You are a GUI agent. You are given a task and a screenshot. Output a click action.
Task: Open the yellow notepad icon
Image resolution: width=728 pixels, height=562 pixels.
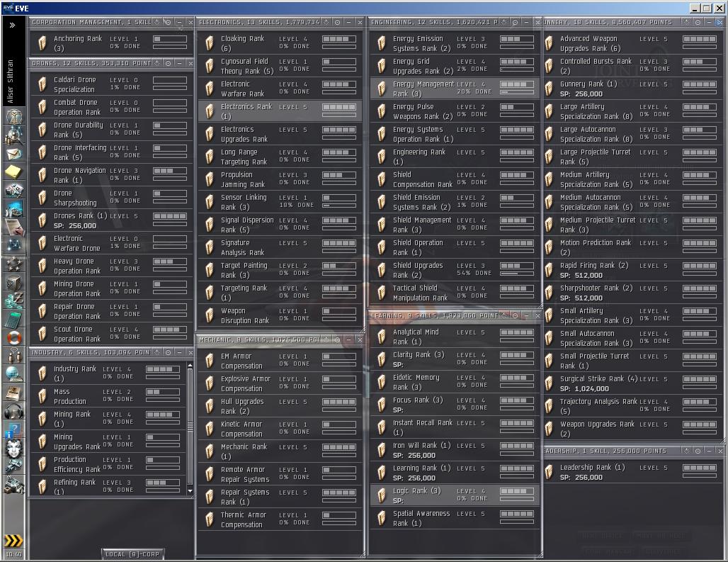click(x=14, y=172)
